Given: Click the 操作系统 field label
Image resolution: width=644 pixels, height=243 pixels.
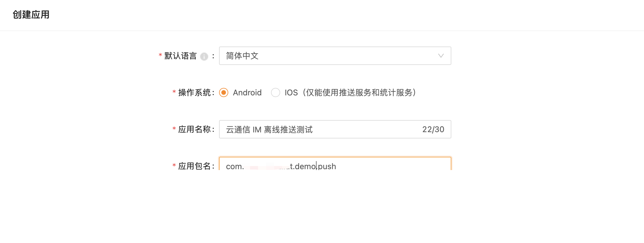Looking at the screenshot, I should 195,92.
